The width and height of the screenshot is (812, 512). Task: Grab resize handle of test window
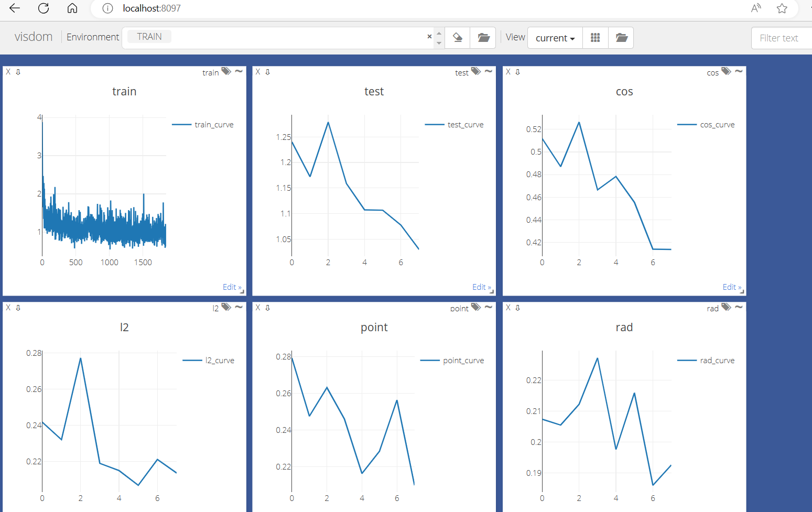point(492,292)
